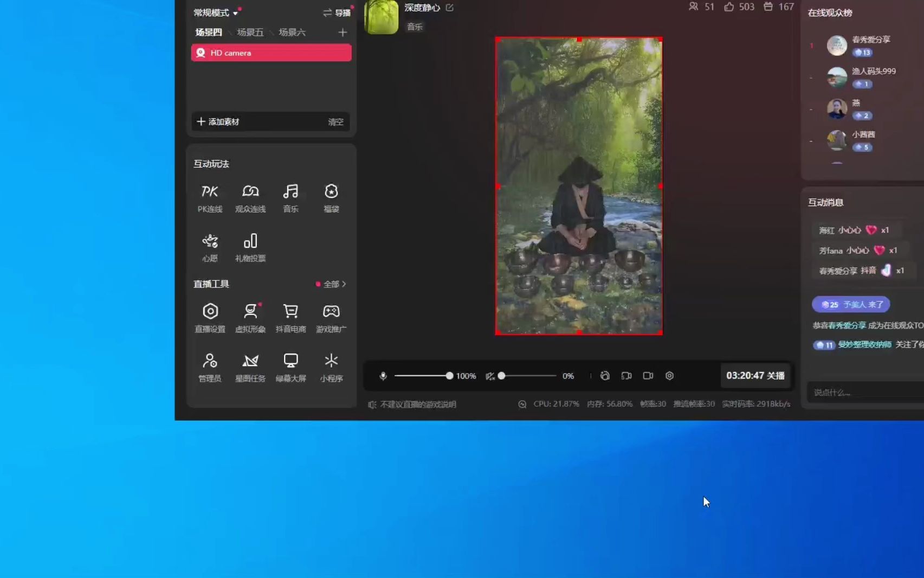Click the 实时码率 bitrate status
Image resolution: width=924 pixels, height=578 pixels.
(x=756, y=404)
